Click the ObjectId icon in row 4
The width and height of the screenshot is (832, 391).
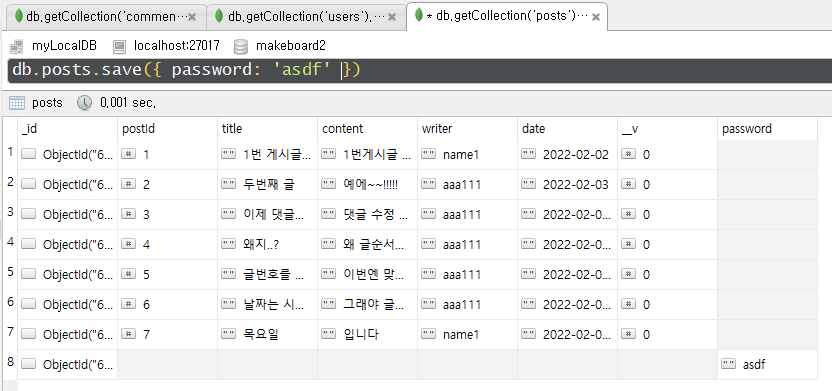[x=29, y=244]
